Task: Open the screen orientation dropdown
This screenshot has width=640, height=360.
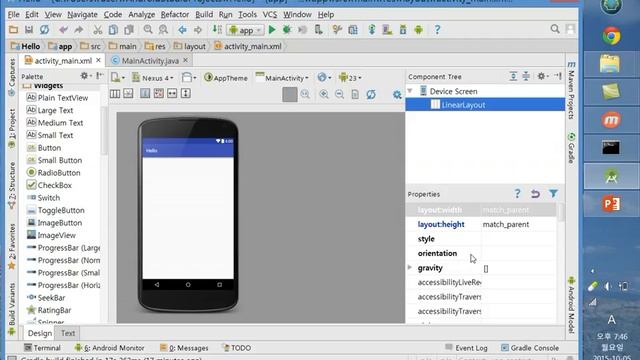Action: [189, 78]
